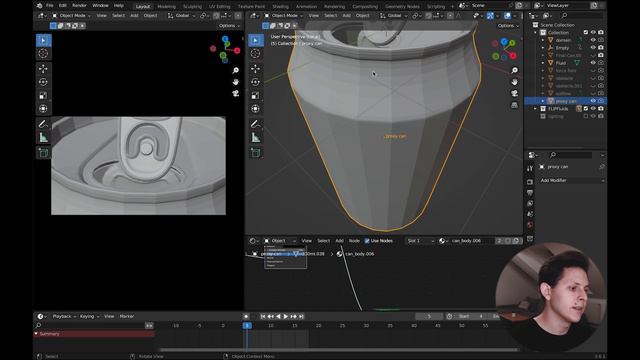
Task: Collapse the Summary channel in timeline
Action: click(x=36, y=334)
